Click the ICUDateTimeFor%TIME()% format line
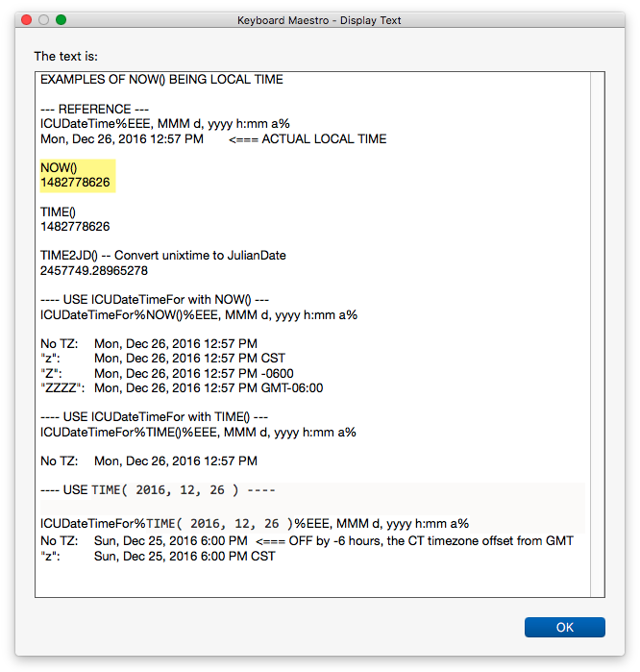The image size is (640, 672). pyautogui.click(x=198, y=433)
